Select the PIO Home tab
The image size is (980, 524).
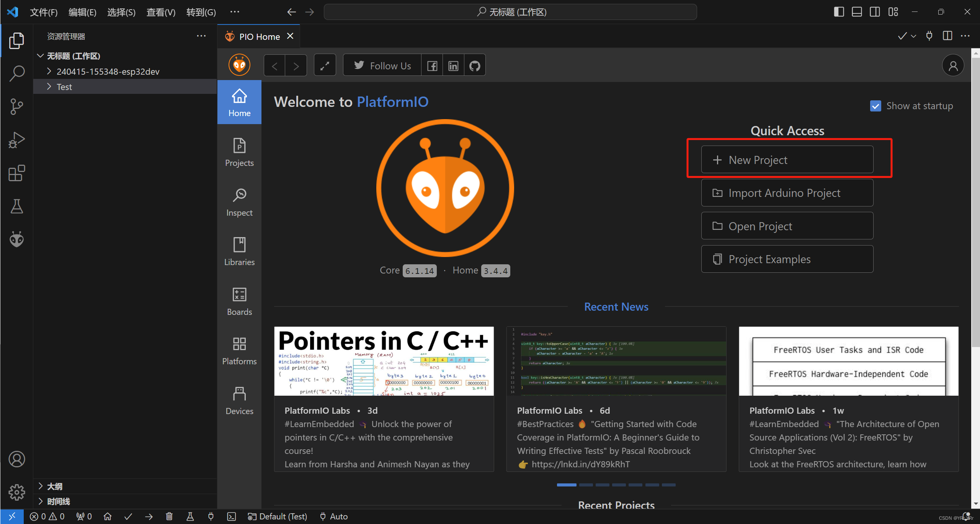pyautogui.click(x=259, y=37)
